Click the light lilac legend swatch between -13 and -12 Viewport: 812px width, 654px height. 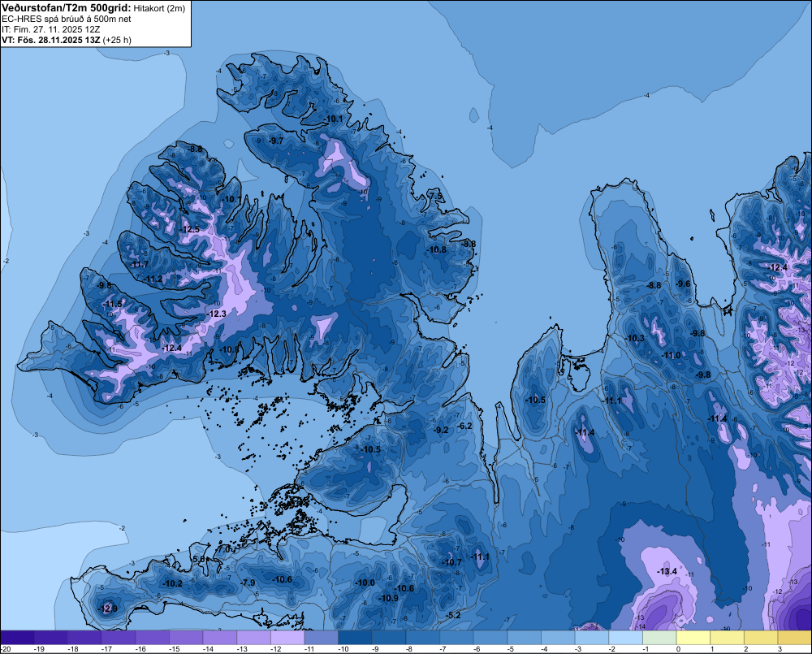pos(287,638)
